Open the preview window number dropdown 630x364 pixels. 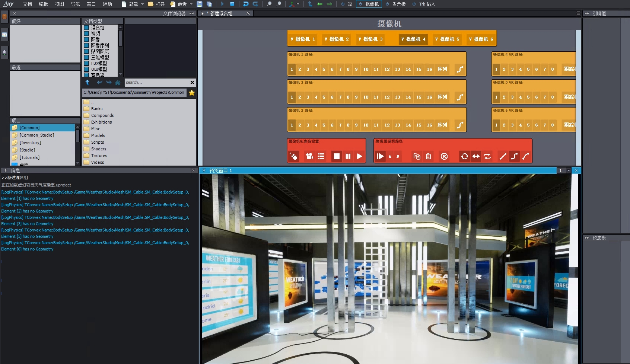pos(569,170)
